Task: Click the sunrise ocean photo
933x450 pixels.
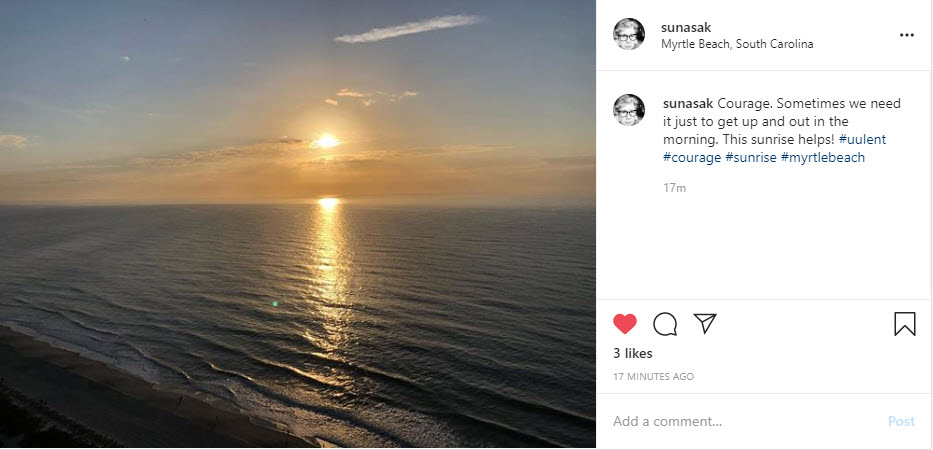Action: click(x=298, y=224)
